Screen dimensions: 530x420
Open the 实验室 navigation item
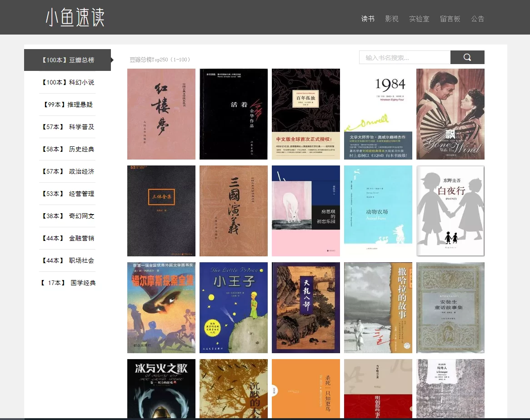pos(419,19)
